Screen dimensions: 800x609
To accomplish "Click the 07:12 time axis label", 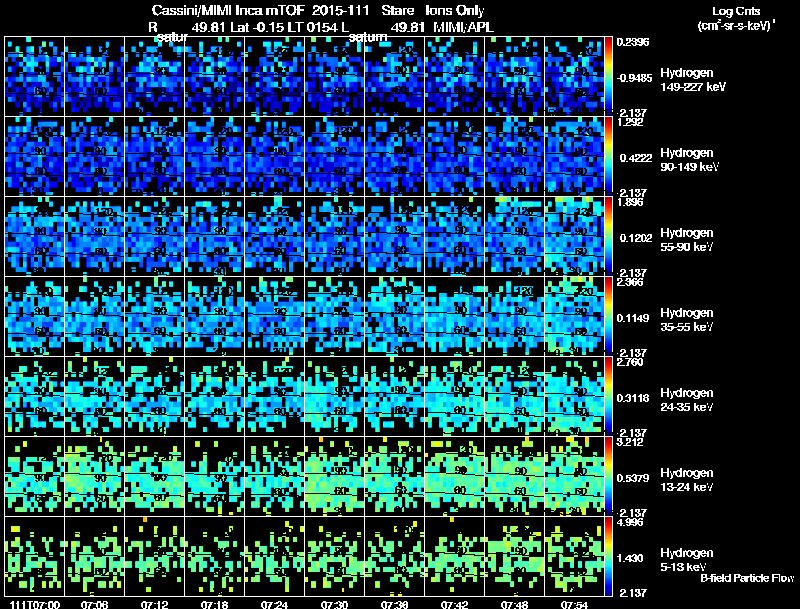I will coord(155,605).
